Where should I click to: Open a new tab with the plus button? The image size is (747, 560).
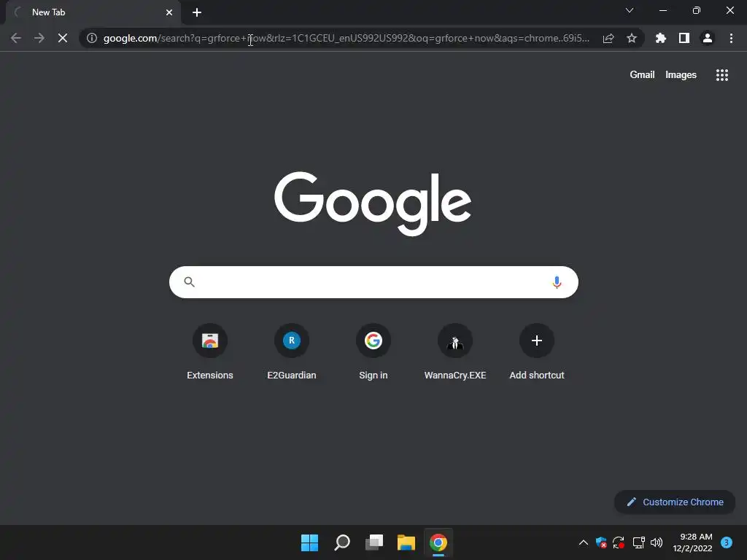point(197,12)
